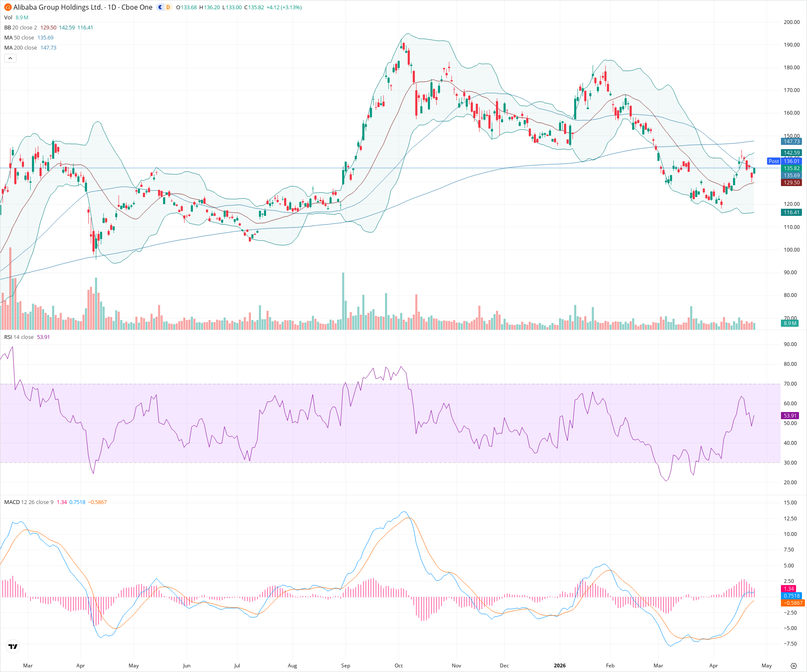Select the 2026 label on the time axis

click(559, 666)
